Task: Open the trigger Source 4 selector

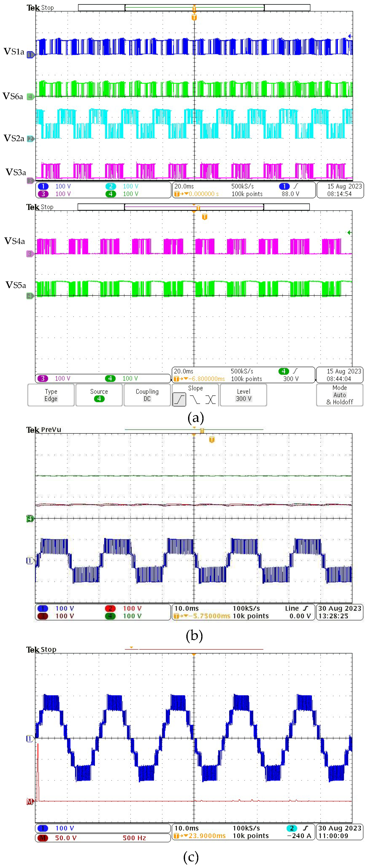Action: coord(99,395)
